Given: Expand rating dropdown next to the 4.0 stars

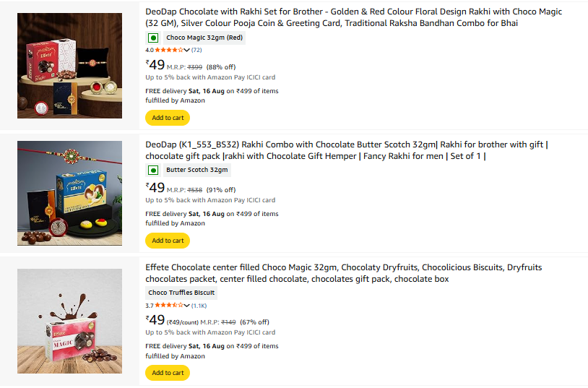Looking at the screenshot, I should tap(187, 50).
